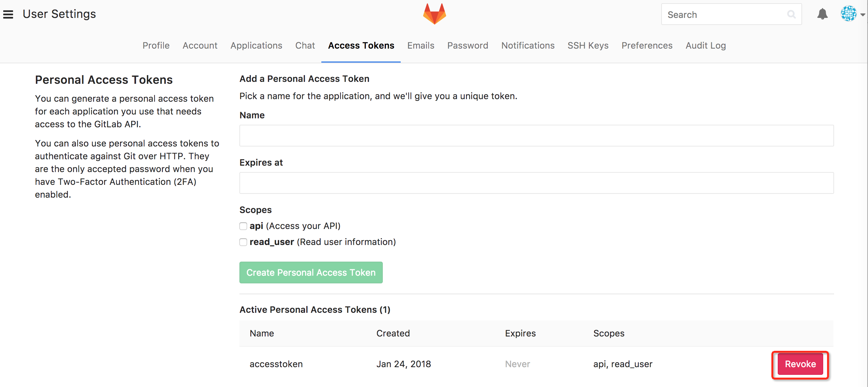Switch to the Profile tab
Viewport: 868px width, 387px height.
pos(156,45)
